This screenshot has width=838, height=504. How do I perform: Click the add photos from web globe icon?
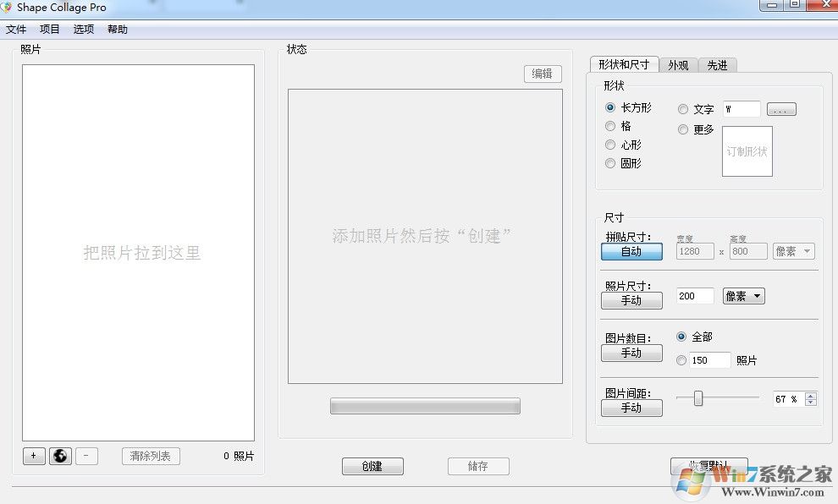(x=60, y=456)
